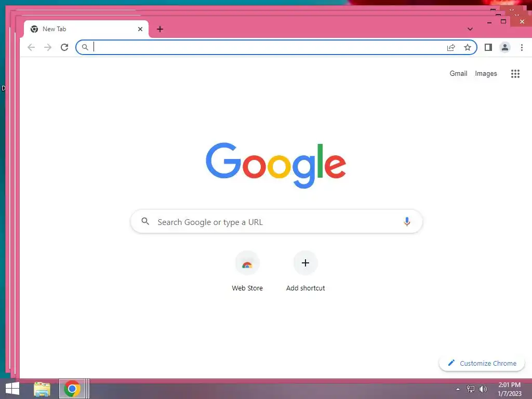Go back using the browser back arrow
Viewport: 532px width, 399px height.
(x=31, y=47)
